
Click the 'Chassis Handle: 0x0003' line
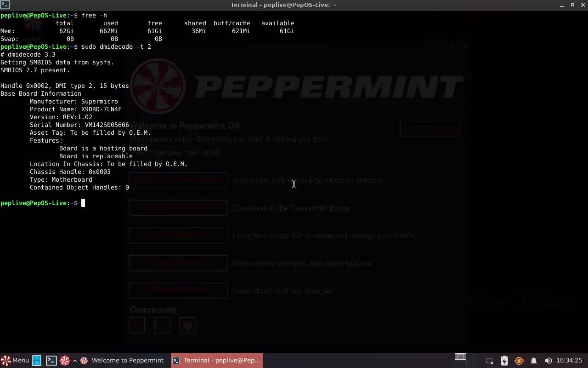tap(70, 172)
